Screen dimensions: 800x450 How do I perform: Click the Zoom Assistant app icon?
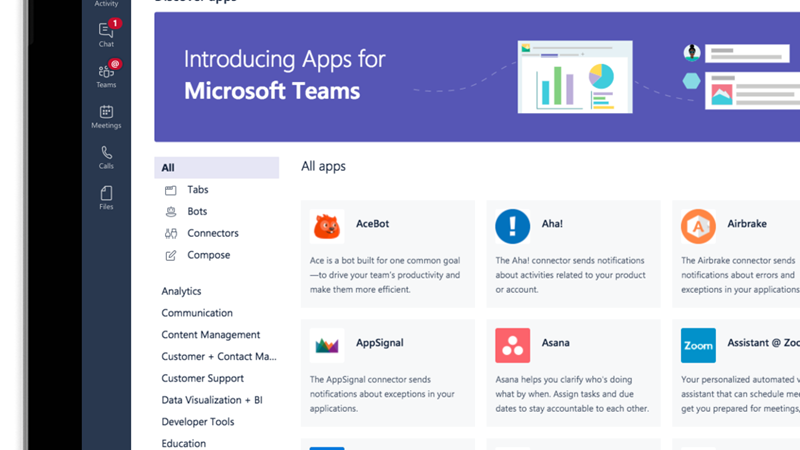tap(698, 345)
